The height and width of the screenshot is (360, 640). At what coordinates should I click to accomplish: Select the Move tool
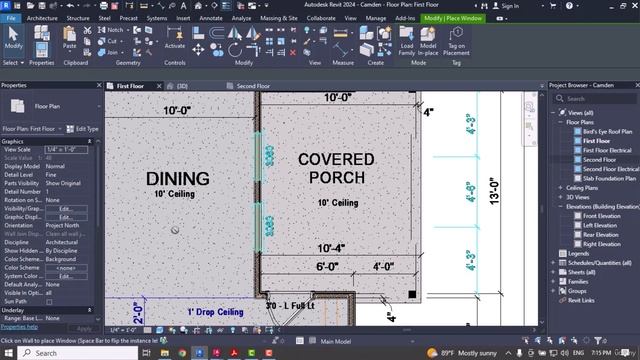[198, 50]
